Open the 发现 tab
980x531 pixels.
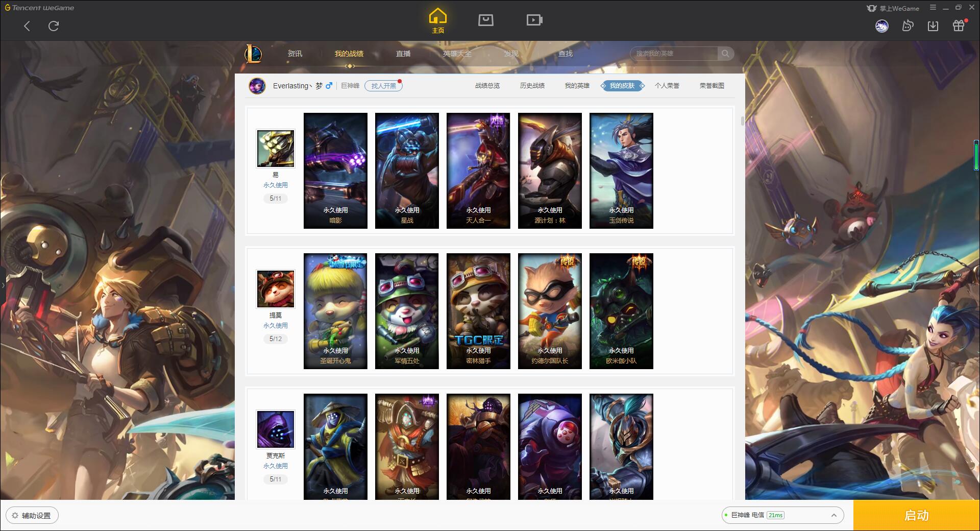(511, 54)
